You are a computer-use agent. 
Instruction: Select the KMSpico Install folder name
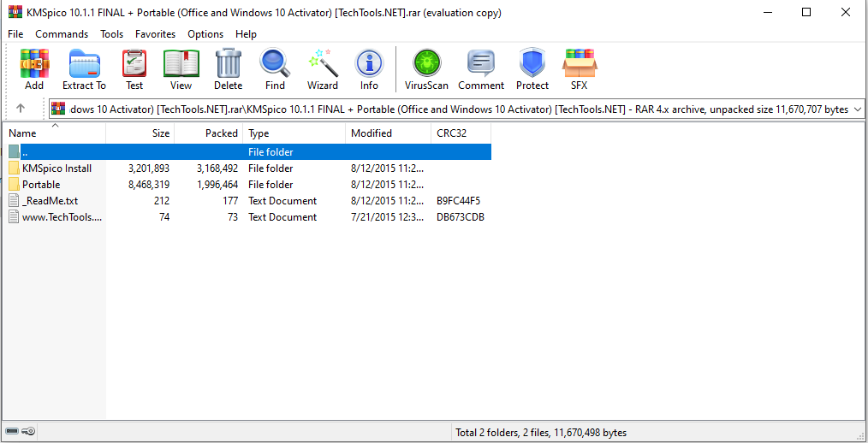[x=57, y=168]
